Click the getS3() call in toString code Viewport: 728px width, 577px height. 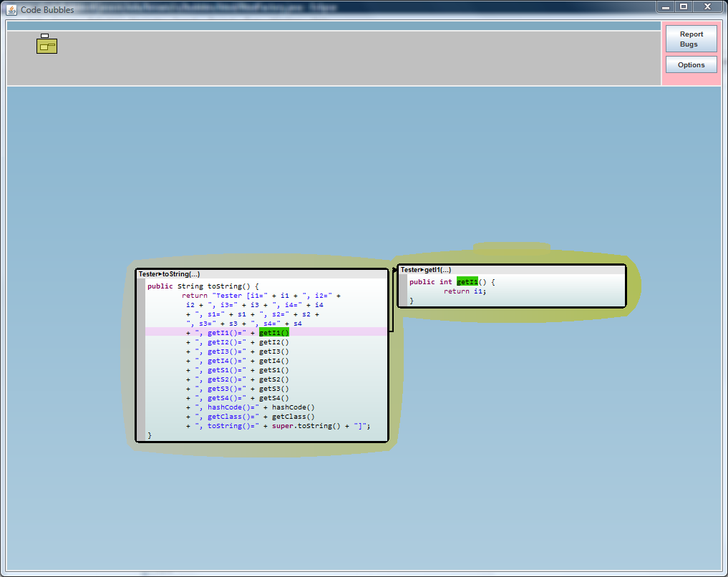[274, 389]
